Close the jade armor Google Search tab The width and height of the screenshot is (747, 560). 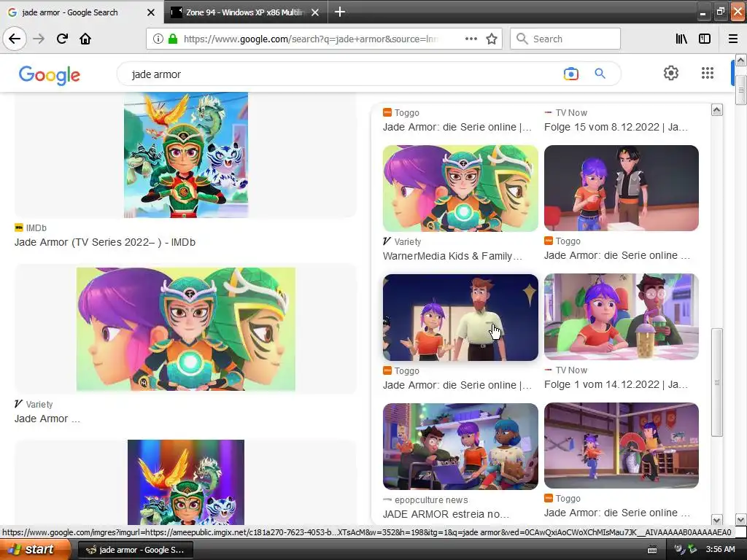pyautogui.click(x=151, y=12)
